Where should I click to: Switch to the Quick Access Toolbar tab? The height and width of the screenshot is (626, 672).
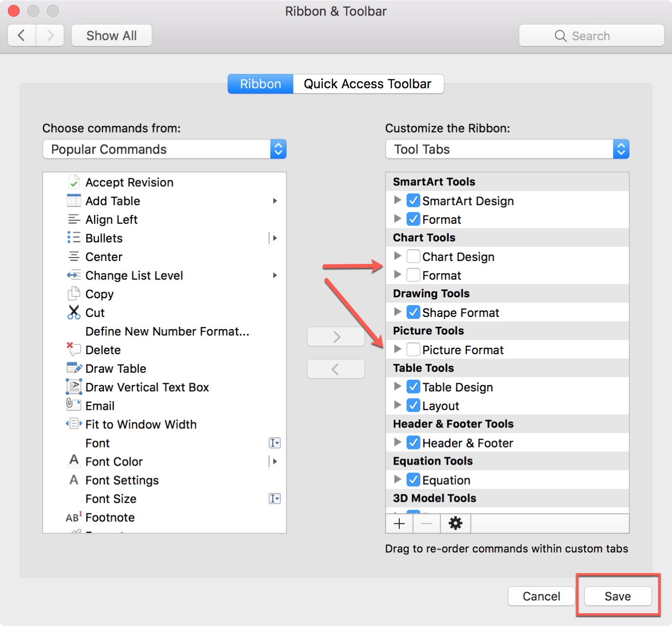tap(368, 84)
